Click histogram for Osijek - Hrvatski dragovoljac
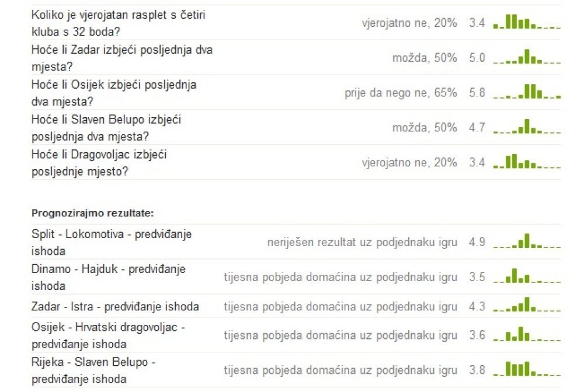Viewport: 584px width, 392px height. coord(527,334)
